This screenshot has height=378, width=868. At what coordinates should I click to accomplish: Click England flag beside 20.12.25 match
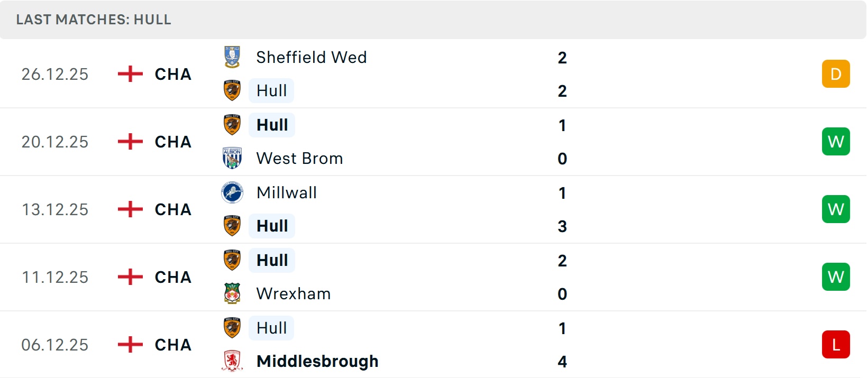130,142
